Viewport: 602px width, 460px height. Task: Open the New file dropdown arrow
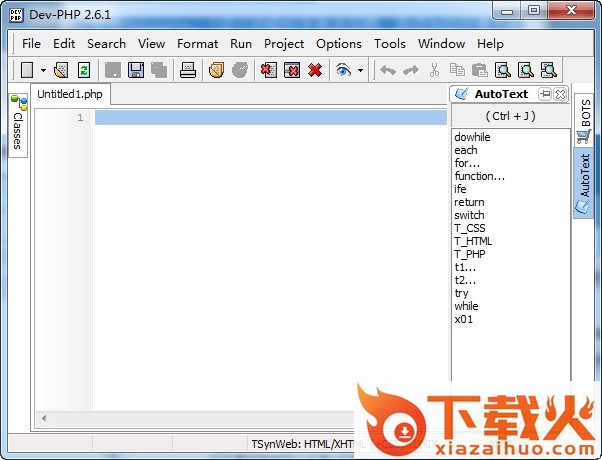point(43,70)
